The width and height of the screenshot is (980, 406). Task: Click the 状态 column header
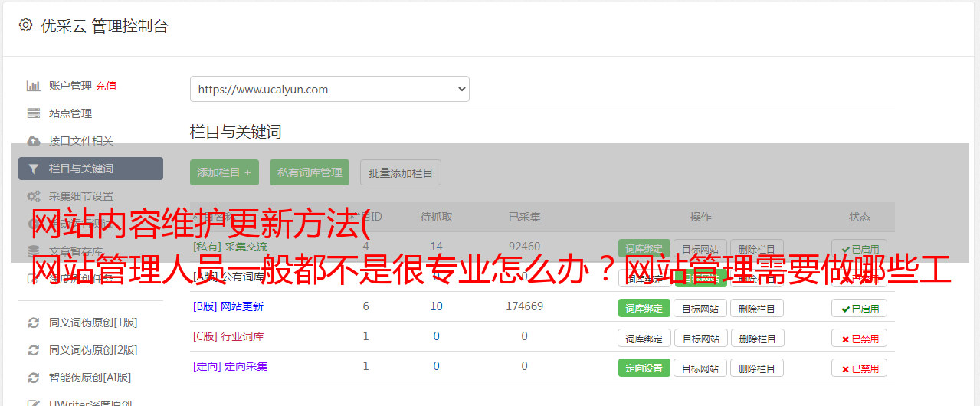(x=860, y=217)
